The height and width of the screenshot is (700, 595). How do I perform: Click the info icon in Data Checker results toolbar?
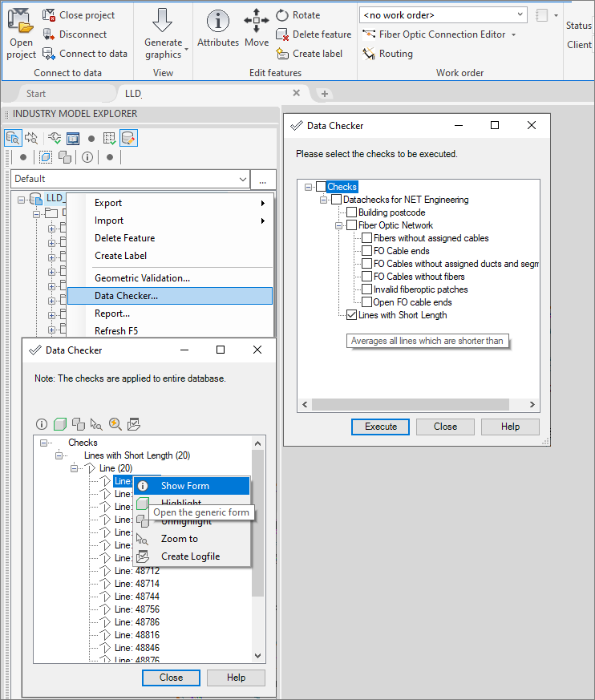42,424
